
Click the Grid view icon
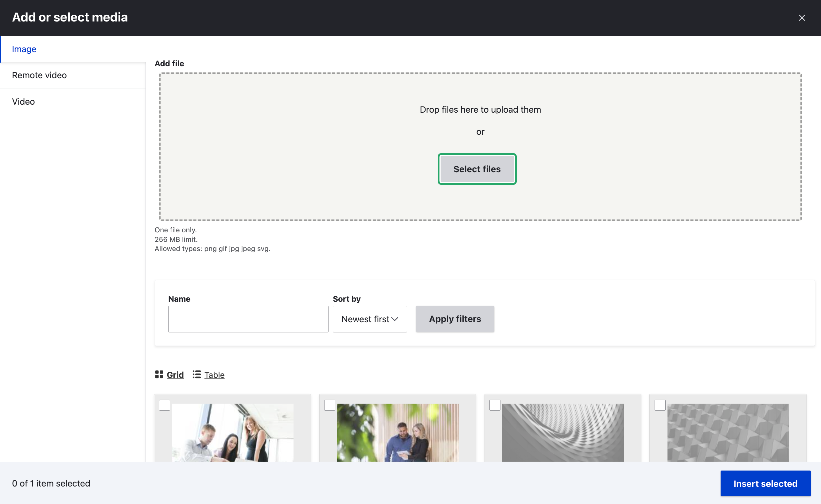tap(159, 374)
